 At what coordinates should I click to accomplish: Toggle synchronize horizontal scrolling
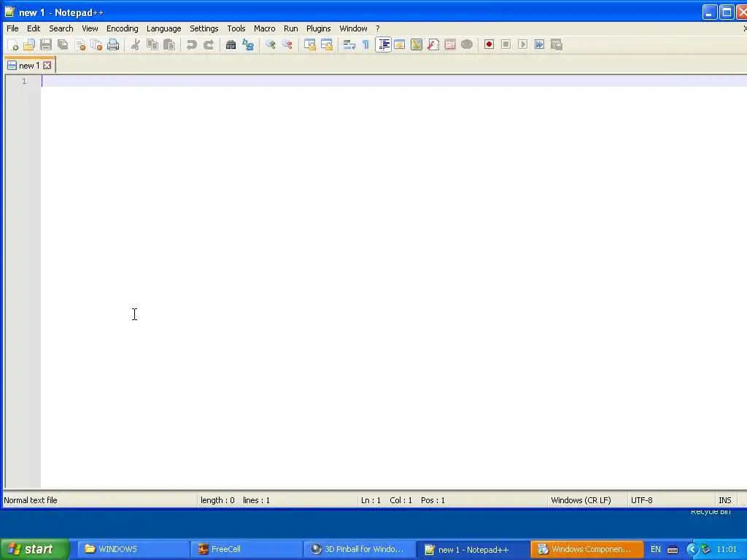tap(327, 44)
